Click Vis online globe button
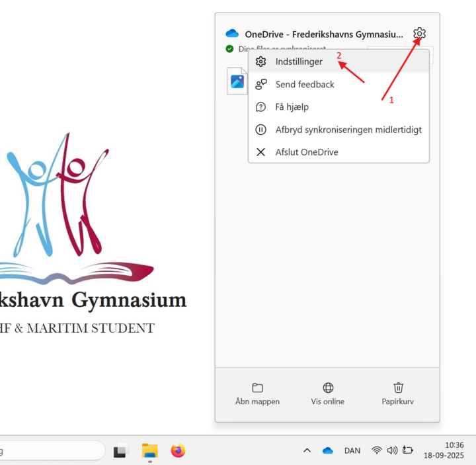The width and height of the screenshot is (476, 465). (x=328, y=394)
